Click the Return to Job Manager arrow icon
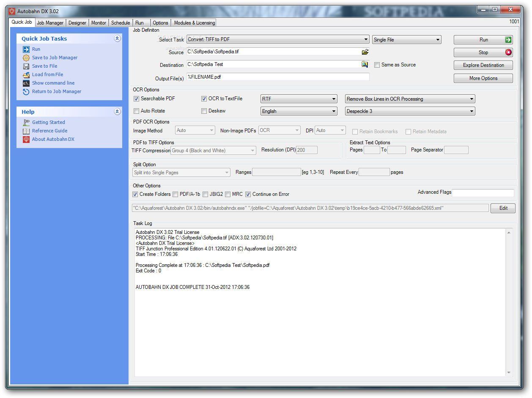 click(x=26, y=91)
